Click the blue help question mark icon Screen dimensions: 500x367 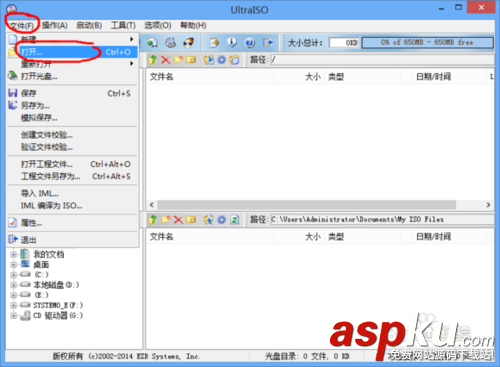tap(250, 42)
